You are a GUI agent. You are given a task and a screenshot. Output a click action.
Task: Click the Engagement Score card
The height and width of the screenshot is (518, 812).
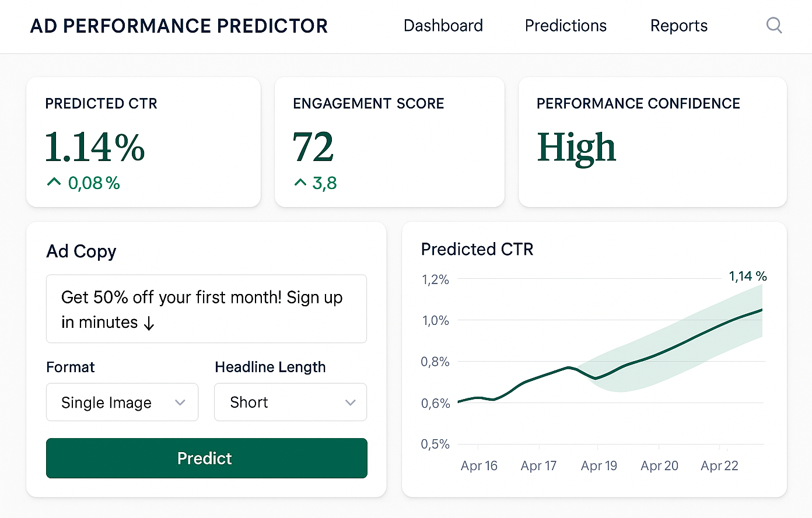click(389, 142)
